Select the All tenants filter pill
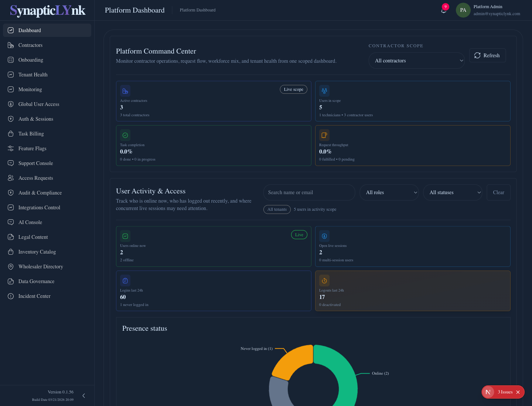Viewport: 532px width, 406px height. 277,209
